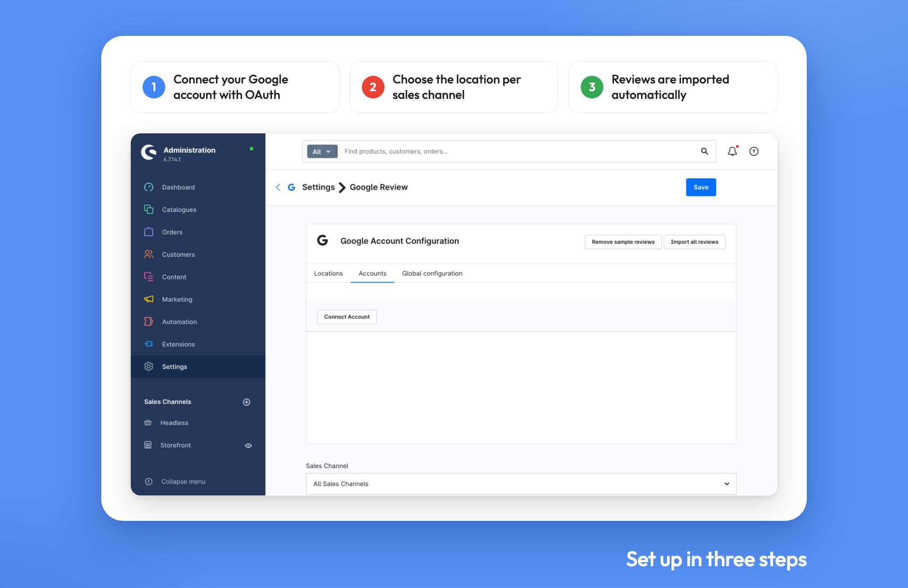The height and width of the screenshot is (588, 908).
Task: Click the Google G icon in breadcrumb
Action: point(291,187)
